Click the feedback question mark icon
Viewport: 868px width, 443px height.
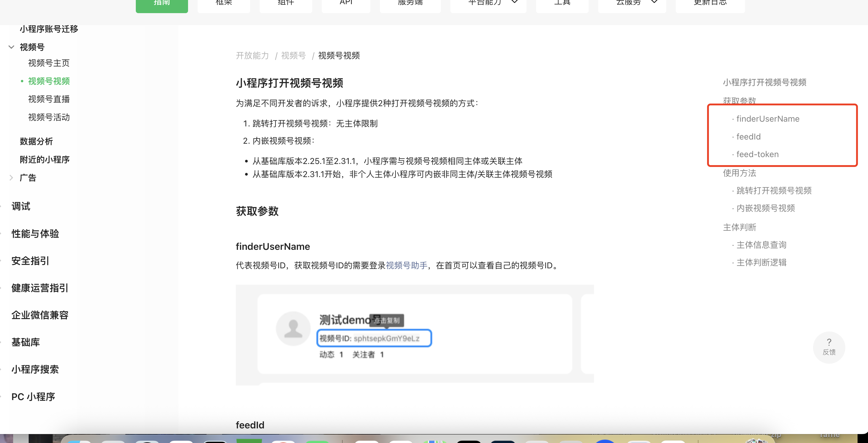829,342
